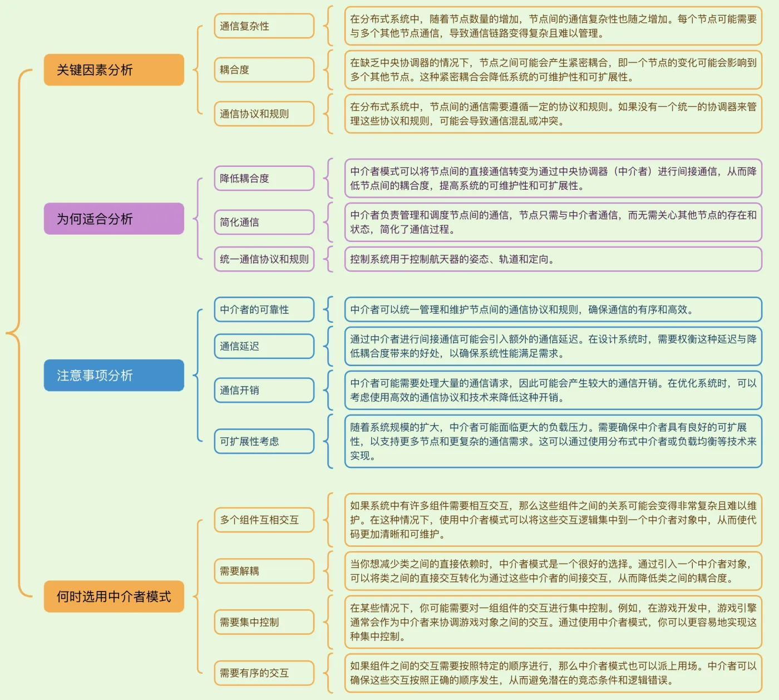Choose the 需要解耦 subtopic node
Viewport: 779px width, 700px height.
264,571
